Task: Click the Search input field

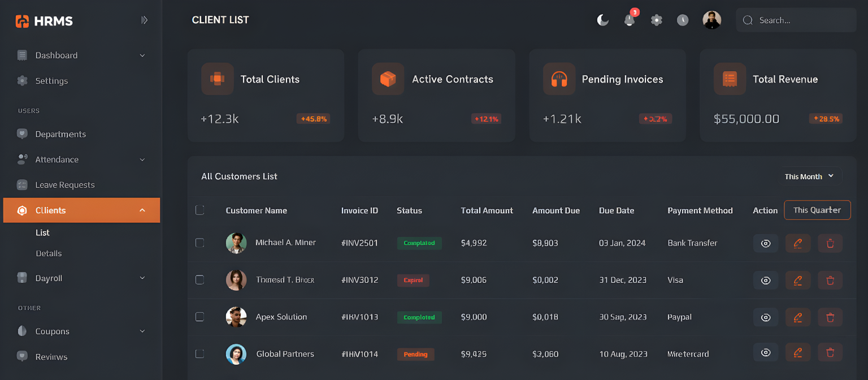Action: [802, 20]
